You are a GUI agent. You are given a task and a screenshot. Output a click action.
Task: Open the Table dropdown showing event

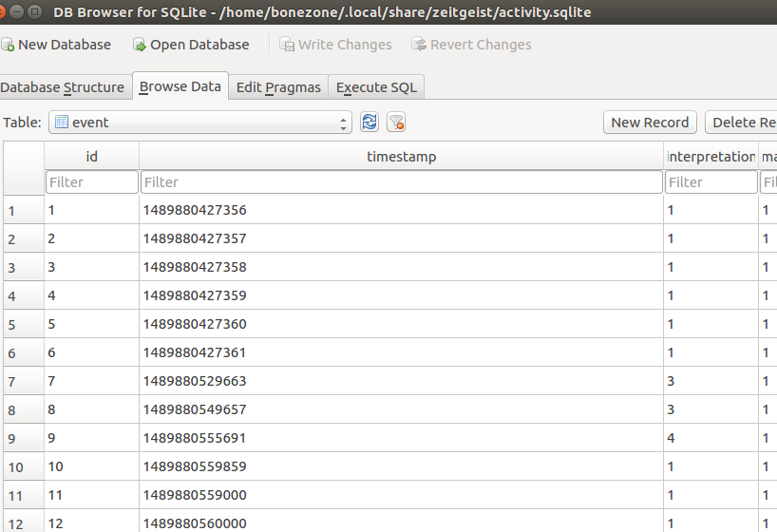click(x=200, y=123)
